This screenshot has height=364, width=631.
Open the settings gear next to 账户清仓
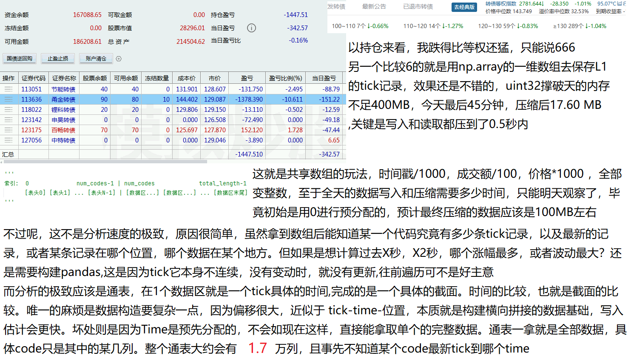pos(119,59)
